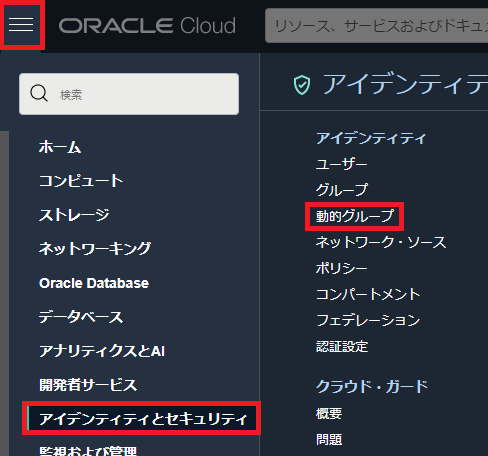This screenshot has height=456, width=488.
Task: Open the コンピュート menu category
Action: click(x=81, y=181)
